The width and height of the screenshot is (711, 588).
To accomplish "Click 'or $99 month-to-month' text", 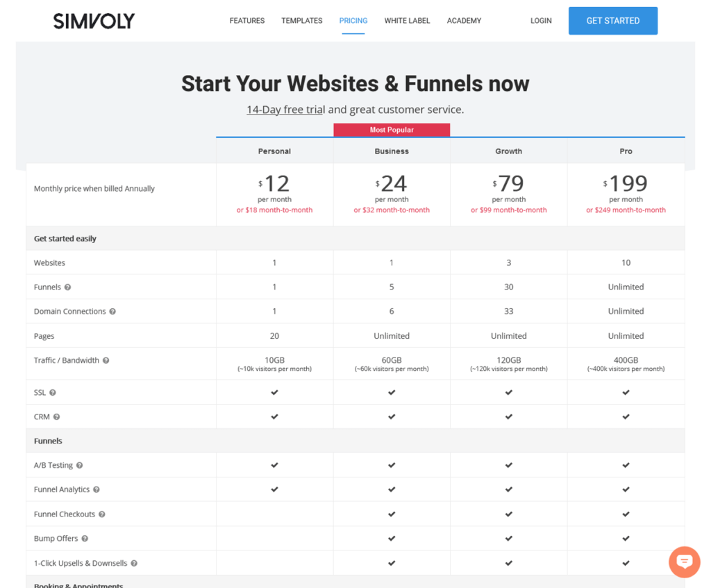I will coord(509,210).
